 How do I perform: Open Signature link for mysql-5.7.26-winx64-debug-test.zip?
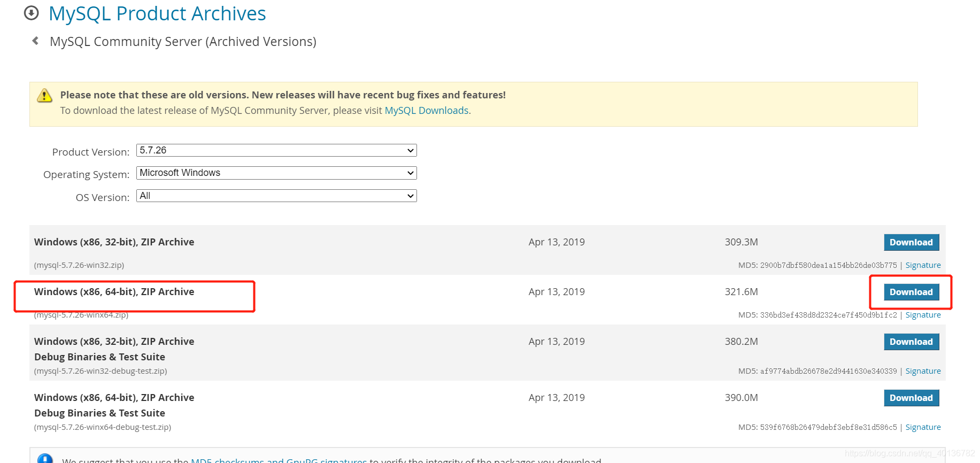tap(923, 427)
